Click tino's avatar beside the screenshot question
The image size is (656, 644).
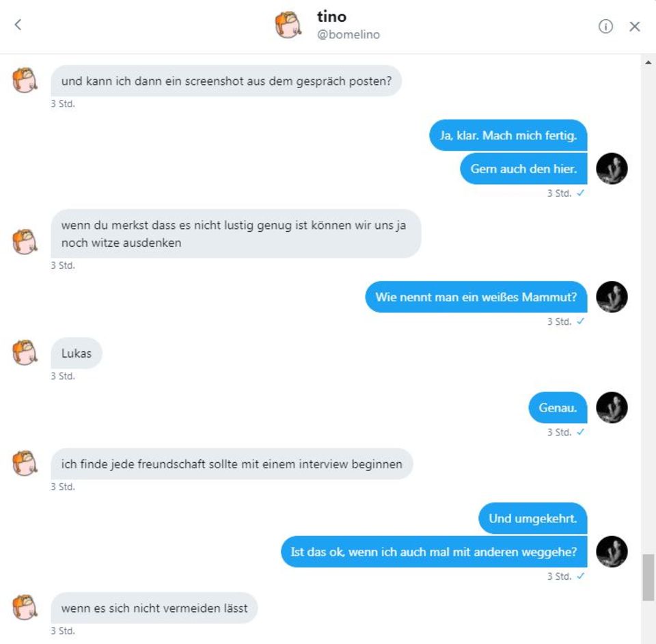click(25, 81)
